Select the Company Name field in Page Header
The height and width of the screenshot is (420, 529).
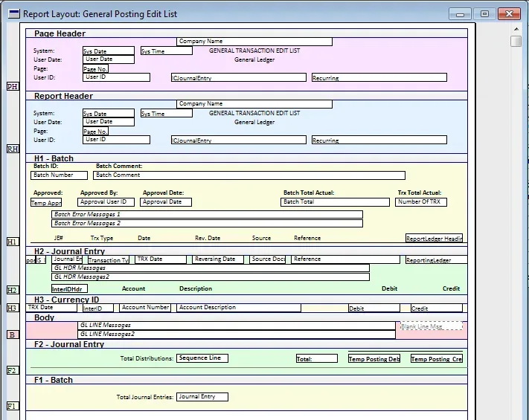pyautogui.click(x=254, y=42)
